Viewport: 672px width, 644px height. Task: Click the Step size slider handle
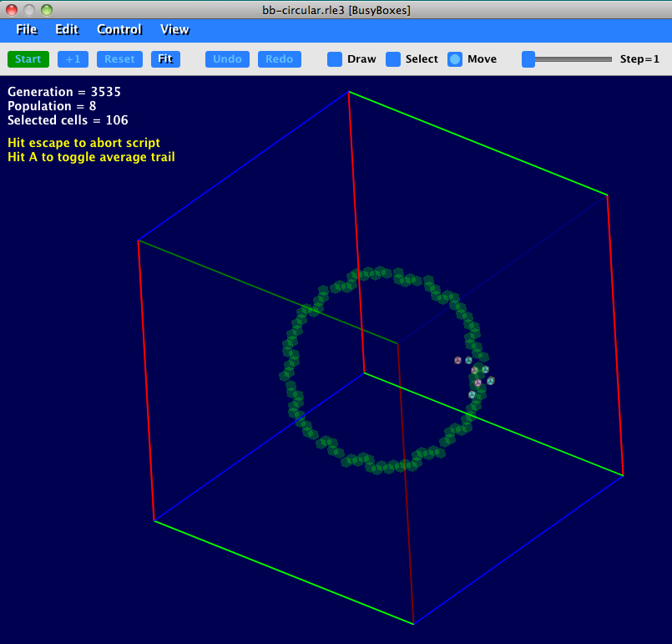(x=528, y=59)
